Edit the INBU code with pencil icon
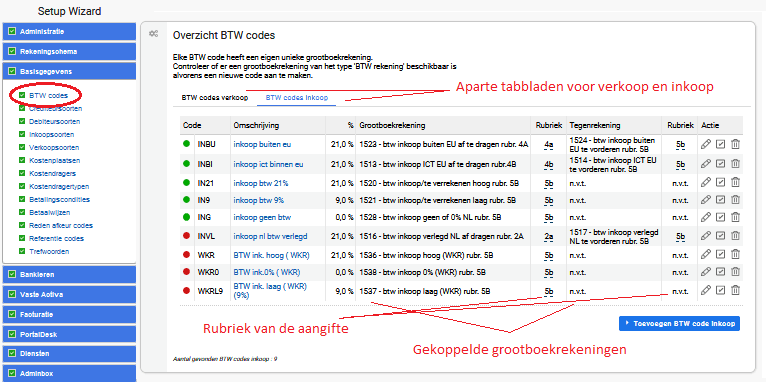 (705, 144)
